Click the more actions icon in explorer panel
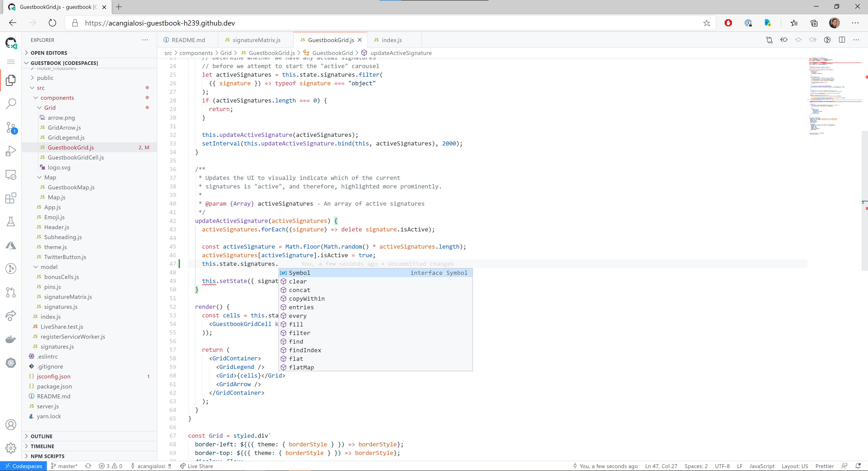The image size is (868, 471). point(145,39)
